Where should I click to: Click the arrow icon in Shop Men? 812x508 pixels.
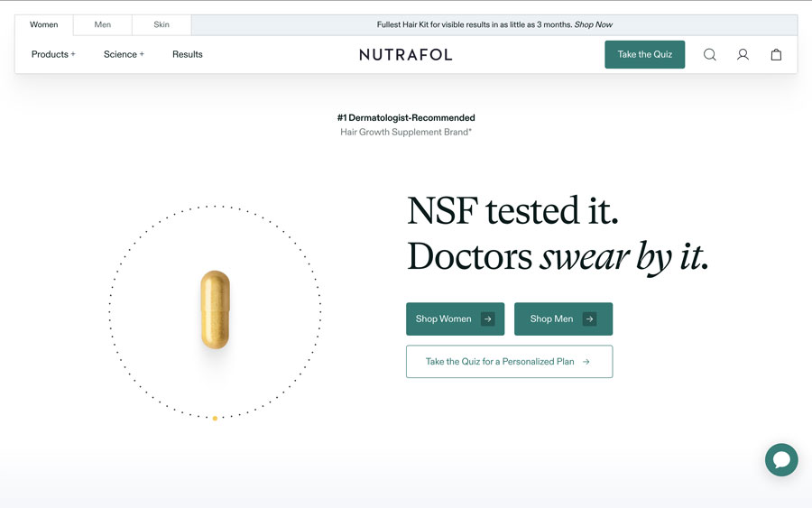(589, 319)
